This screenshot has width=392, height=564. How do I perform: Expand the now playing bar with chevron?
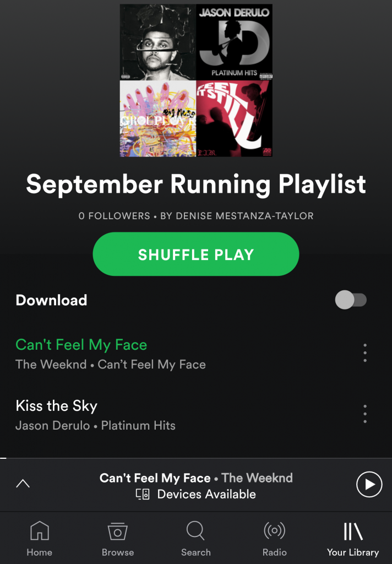pyautogui.click(x=23, y=484)
